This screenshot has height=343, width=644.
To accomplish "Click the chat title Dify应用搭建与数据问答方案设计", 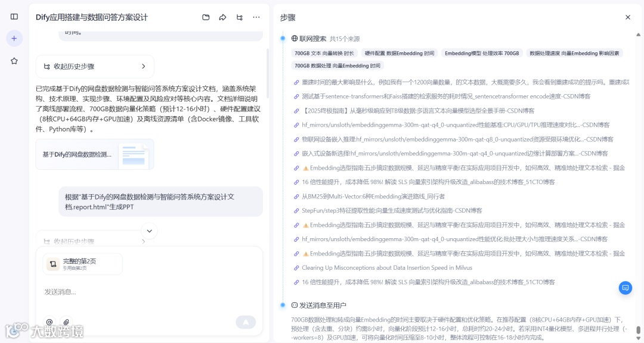I will pos(92,17).
